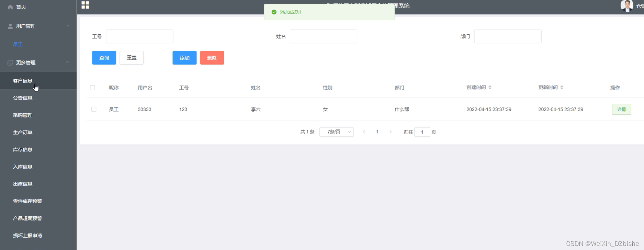644x250 pixels.
Task: Open 零件库存预警 in sidebar
Action: [27, 201]
